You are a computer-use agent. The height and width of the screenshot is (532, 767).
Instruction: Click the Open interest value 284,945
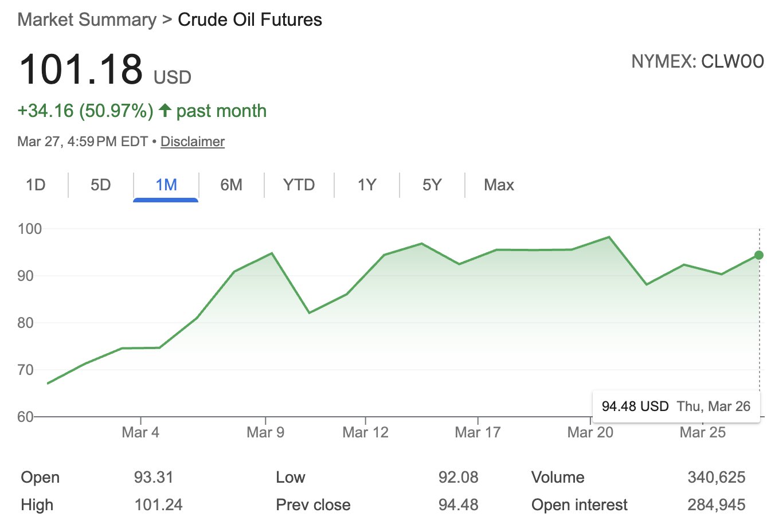click(x=717, y=504)
